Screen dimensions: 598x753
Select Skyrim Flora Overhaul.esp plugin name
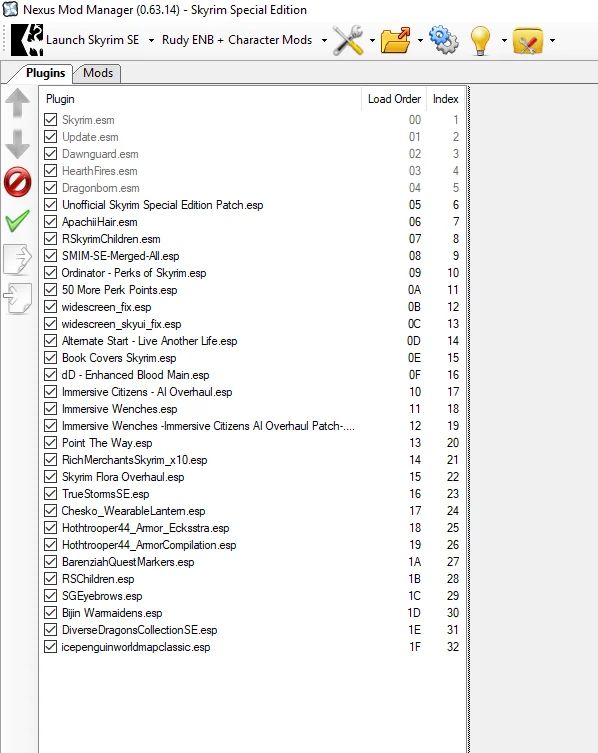[x=123, y=477]
